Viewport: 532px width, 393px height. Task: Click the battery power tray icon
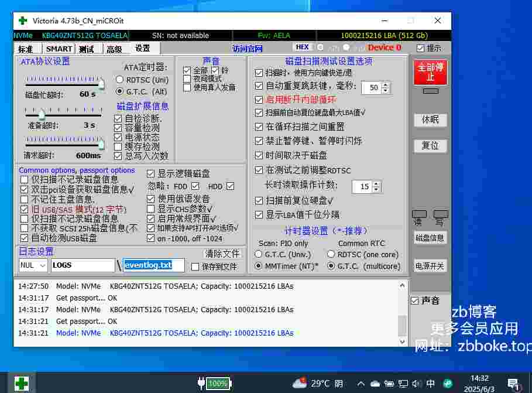point(389,384)
